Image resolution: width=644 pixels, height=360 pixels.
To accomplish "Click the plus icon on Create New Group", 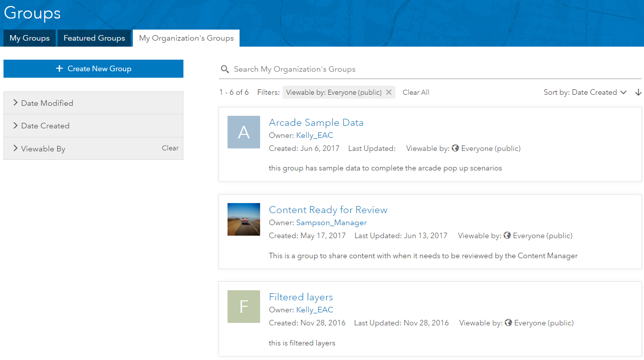I will [60, 69].
